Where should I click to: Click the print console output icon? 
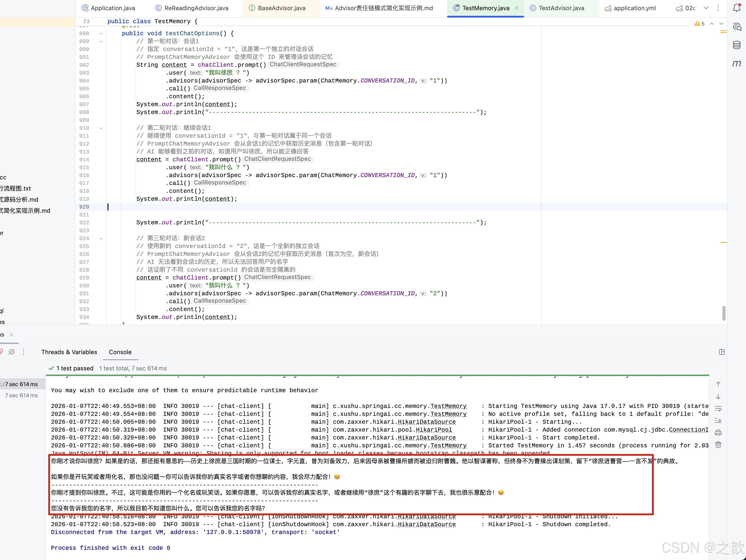[x=718, y=433]
